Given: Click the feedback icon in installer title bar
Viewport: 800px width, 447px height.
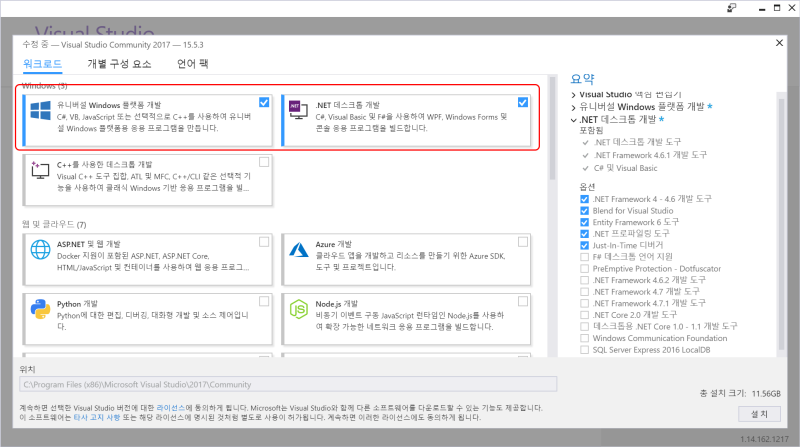Looking at the screenshot, I should [x=732, y=8].
